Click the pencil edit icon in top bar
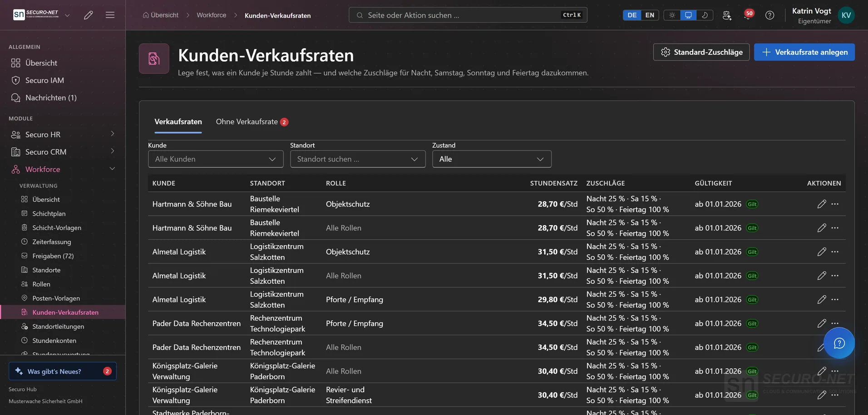Image resolution: width=868 pixels, height=415 pixels. (89, 15)
